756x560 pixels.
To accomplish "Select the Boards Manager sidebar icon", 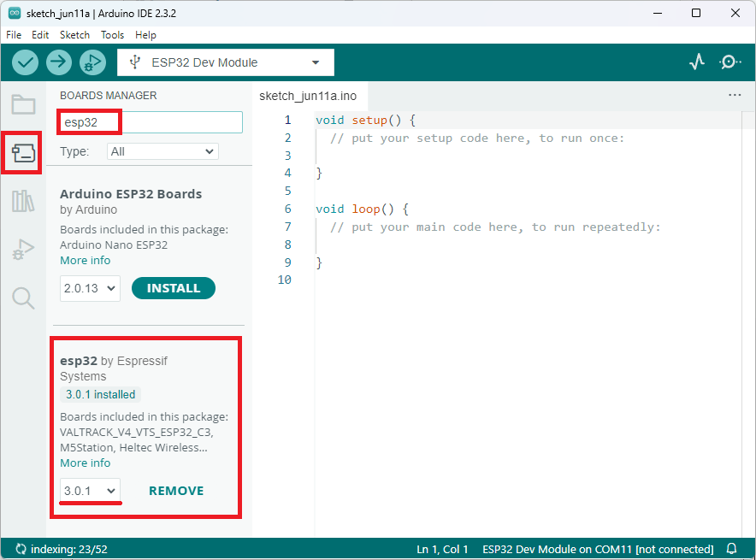I will click(21, 152).
